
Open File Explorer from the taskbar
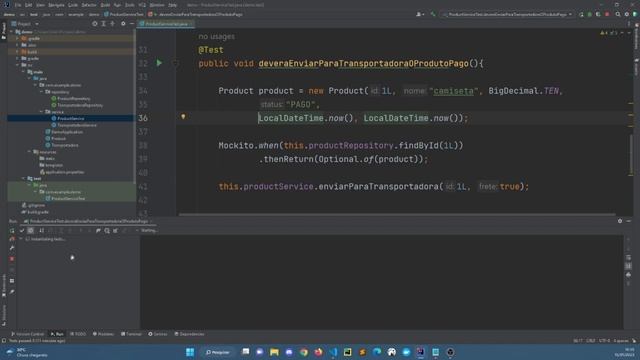coord(274,352)
